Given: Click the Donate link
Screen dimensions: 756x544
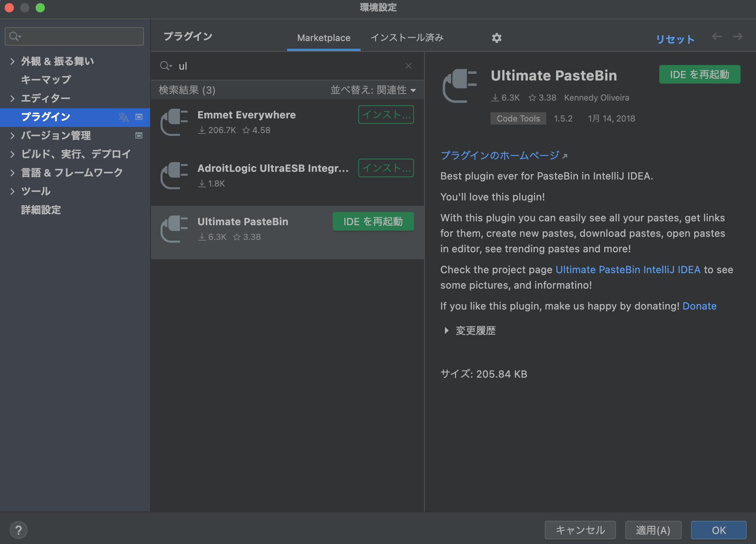Looking at the screenshot, I should pos(699,306).
